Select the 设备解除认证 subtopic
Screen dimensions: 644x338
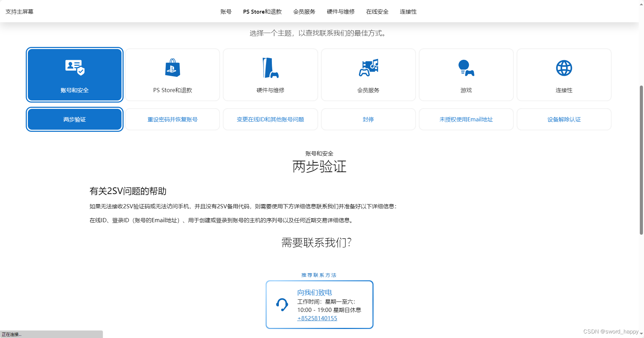coord(564,119)
